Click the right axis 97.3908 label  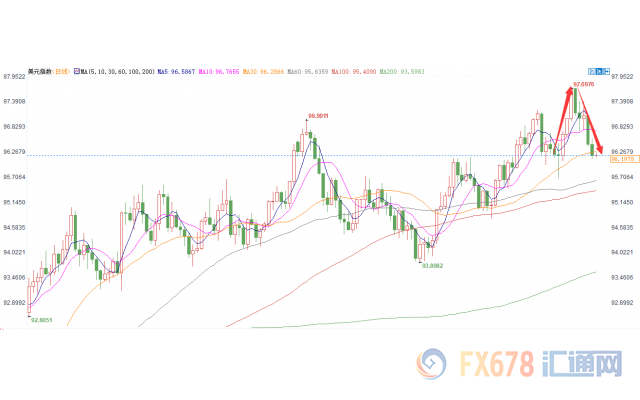622,101
